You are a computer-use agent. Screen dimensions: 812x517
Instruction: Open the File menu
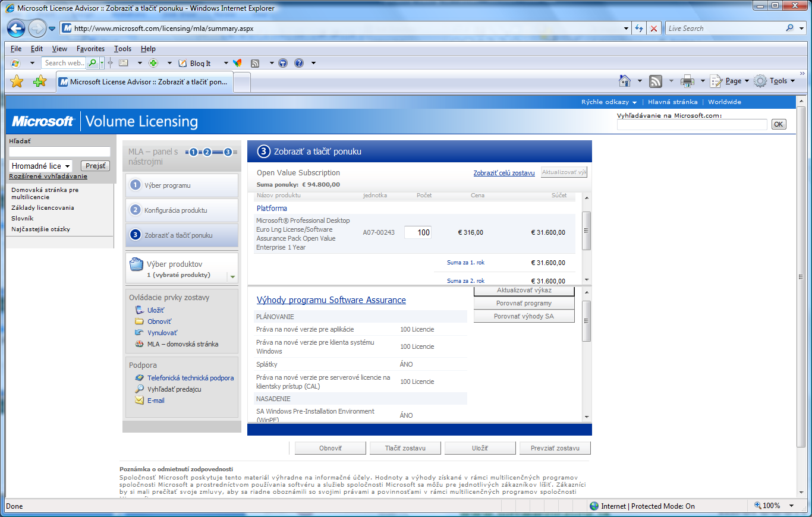[16, 49]
